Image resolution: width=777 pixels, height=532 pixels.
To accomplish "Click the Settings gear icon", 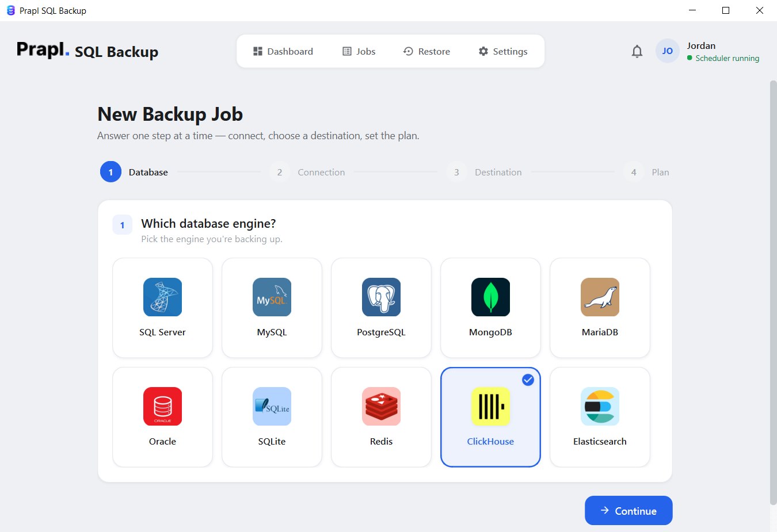I will (483, 51).
